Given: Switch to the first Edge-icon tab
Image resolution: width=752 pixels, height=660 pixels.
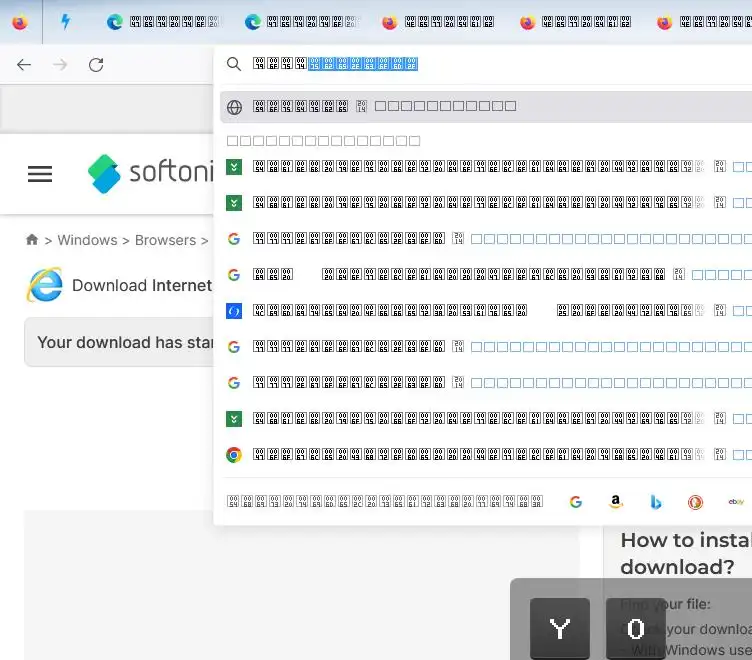Looking at the screenshot, I should pos(163,22).
